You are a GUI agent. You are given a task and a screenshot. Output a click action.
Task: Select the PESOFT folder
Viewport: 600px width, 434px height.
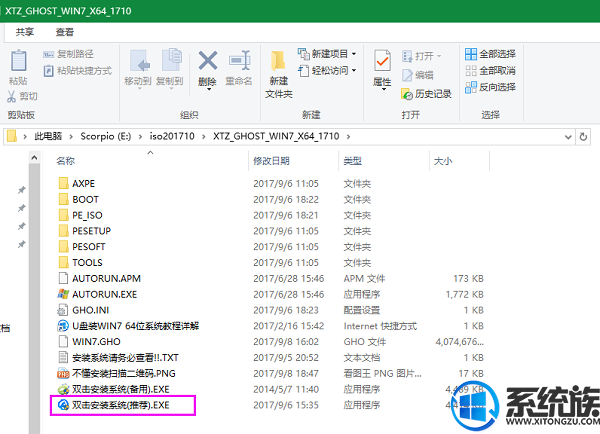pos(82,247)
